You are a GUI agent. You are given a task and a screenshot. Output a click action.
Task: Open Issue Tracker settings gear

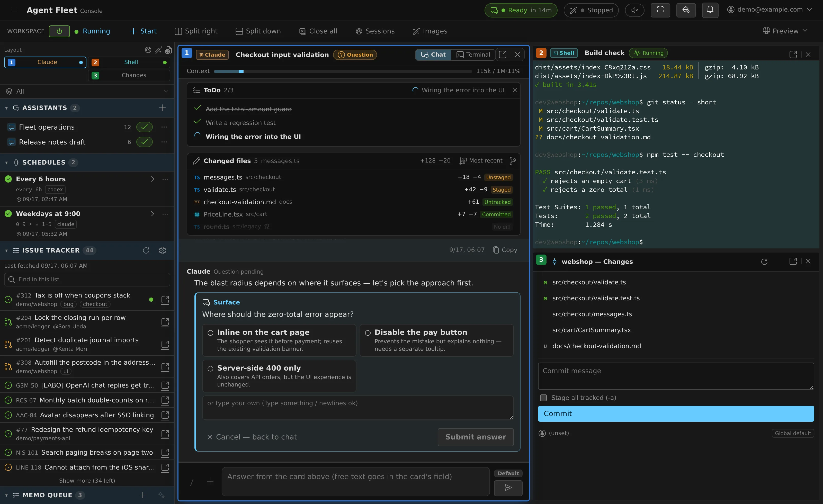coord(162,250)
